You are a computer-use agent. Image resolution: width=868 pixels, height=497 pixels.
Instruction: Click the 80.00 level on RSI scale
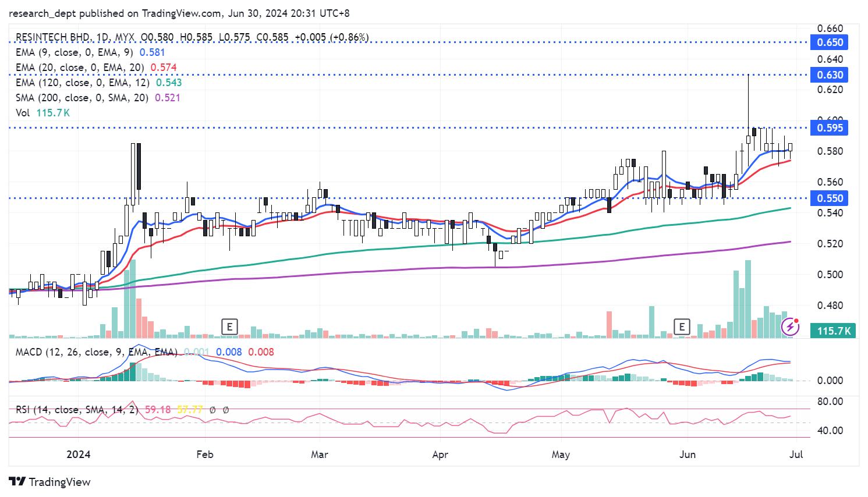[830, 402]
